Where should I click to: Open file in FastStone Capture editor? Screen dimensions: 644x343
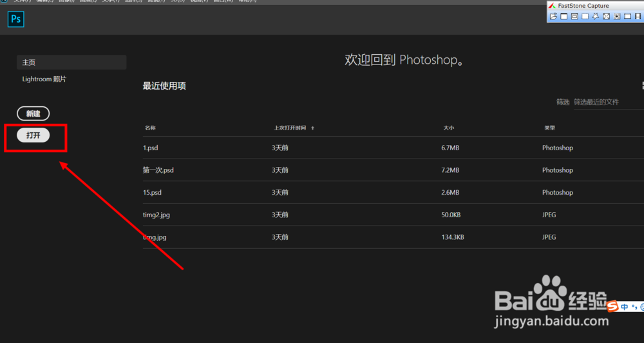coord(553,17)
